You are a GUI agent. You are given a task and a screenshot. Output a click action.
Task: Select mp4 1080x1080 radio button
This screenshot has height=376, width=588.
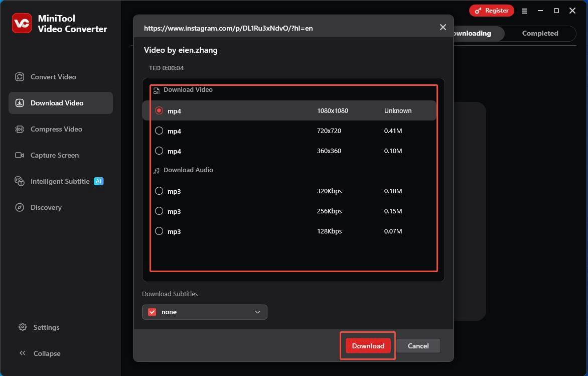pos(159,111)
